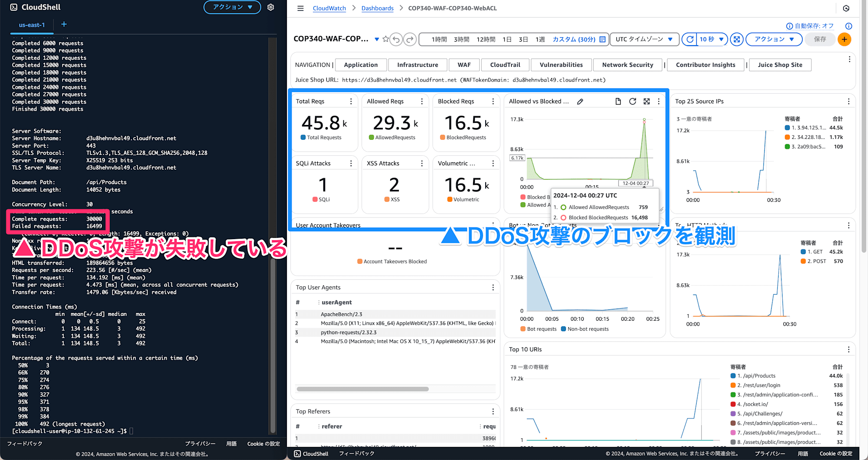Redo dashboard change

coord(410,39)
